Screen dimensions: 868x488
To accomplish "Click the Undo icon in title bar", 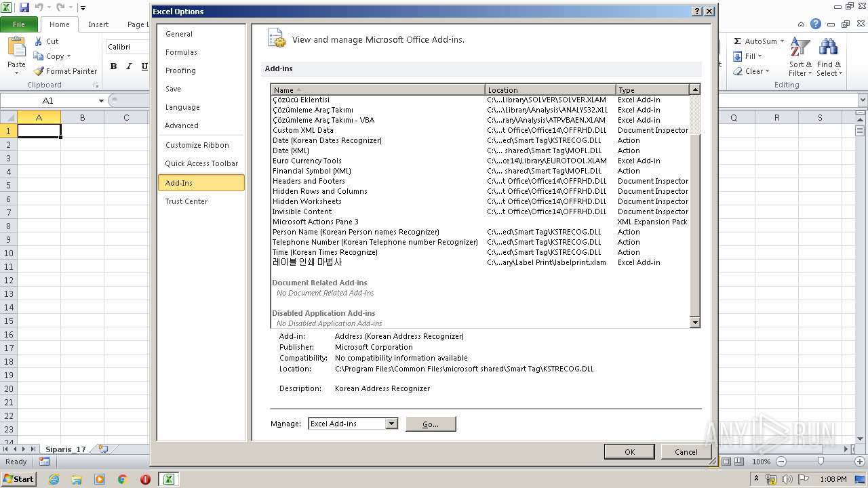I will coord(39,7).
